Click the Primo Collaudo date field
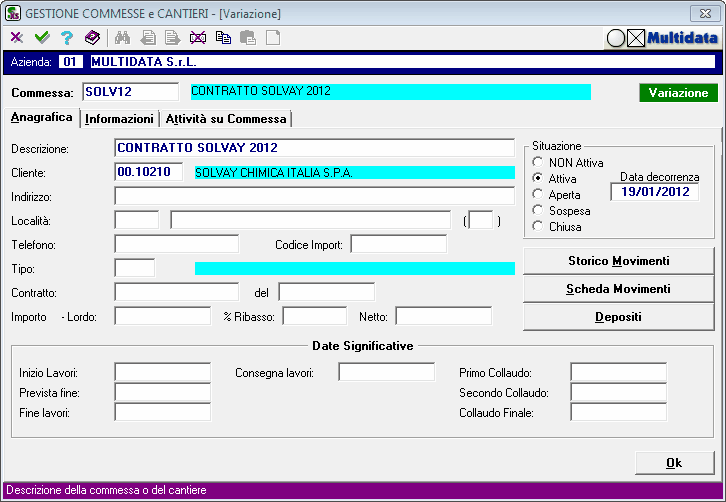726x502 pixels. click(619, 372)
